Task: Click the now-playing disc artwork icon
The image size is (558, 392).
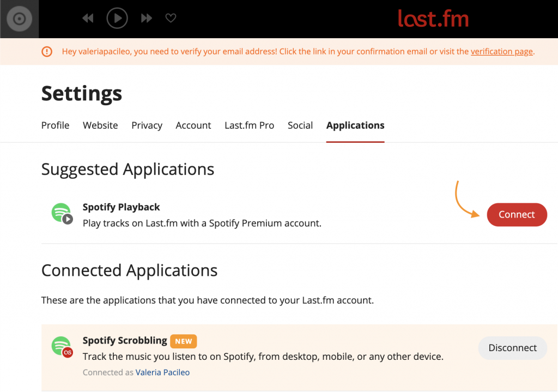Action: [x=19, y=19]
